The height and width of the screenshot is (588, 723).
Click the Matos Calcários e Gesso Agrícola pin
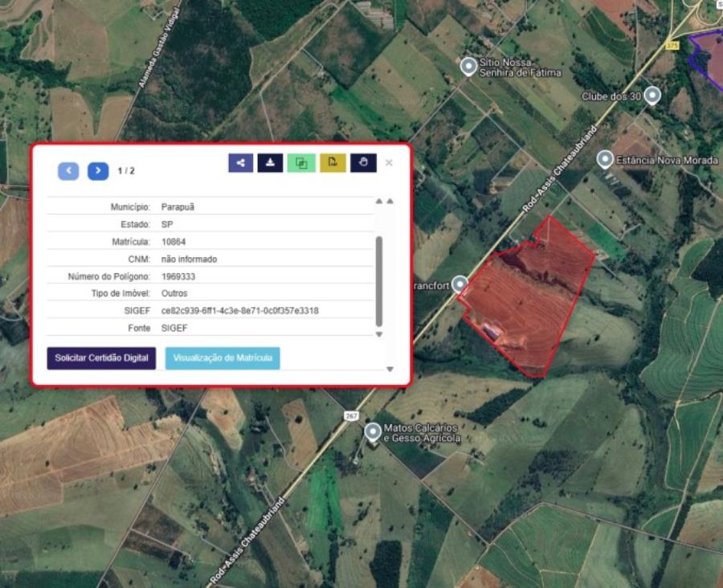click(x=373, y=433)
